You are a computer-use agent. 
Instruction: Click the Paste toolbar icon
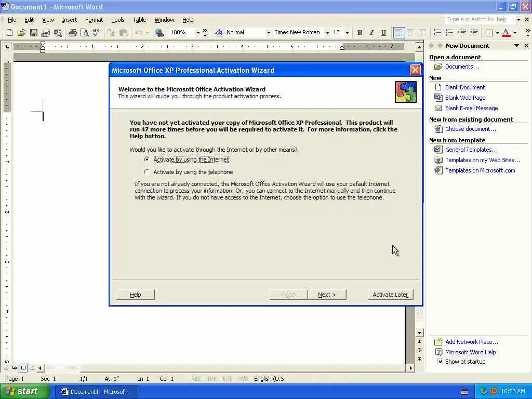(123, 33)
